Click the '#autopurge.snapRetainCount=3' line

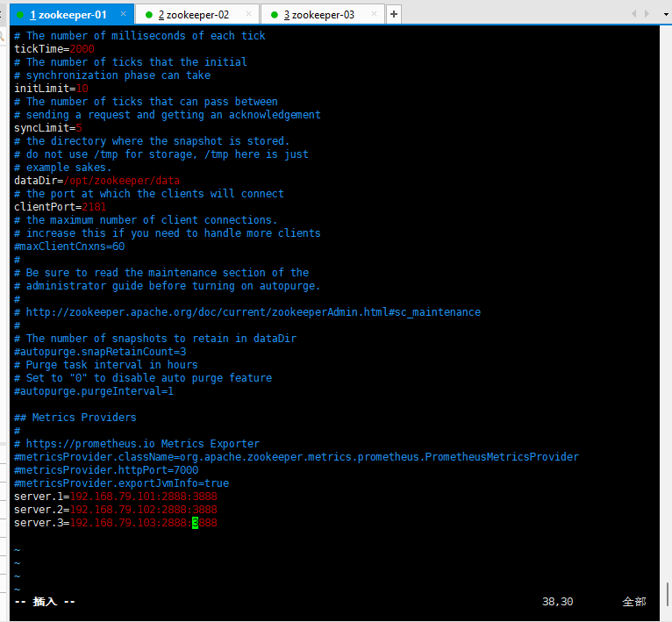pos(100,352)
